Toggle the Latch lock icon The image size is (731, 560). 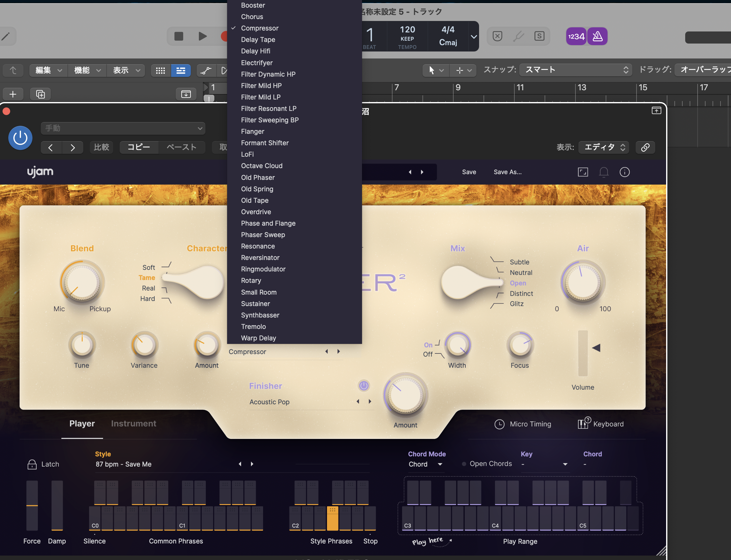[32, 464]
